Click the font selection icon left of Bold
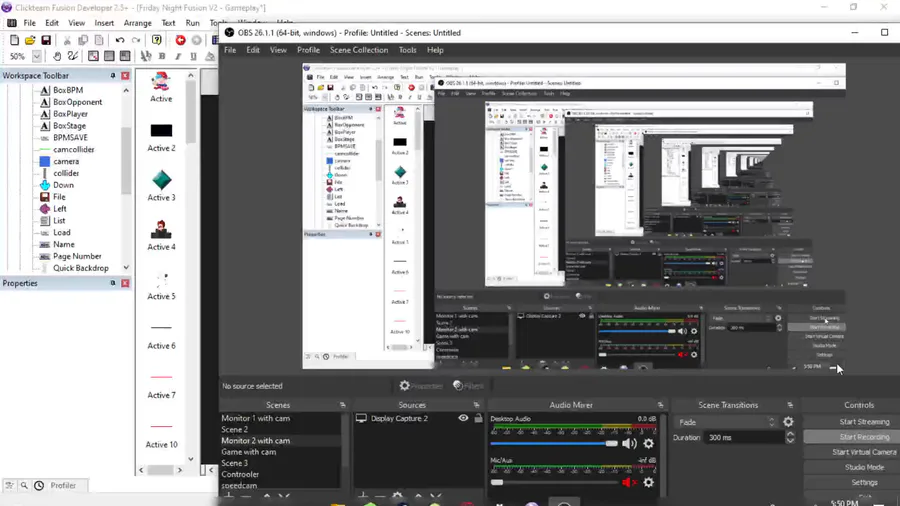The width and height of the screenshot is (900, 506). (x=146, y=56)
